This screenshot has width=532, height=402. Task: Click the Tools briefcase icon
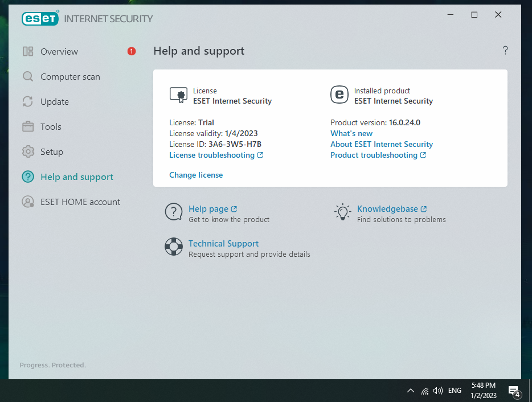tap(28, 126)
